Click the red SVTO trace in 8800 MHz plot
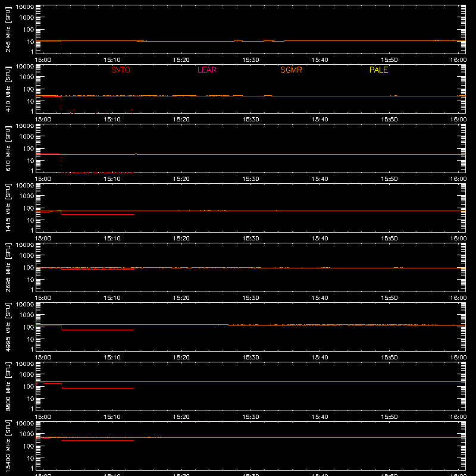 [x=98, y=389]
